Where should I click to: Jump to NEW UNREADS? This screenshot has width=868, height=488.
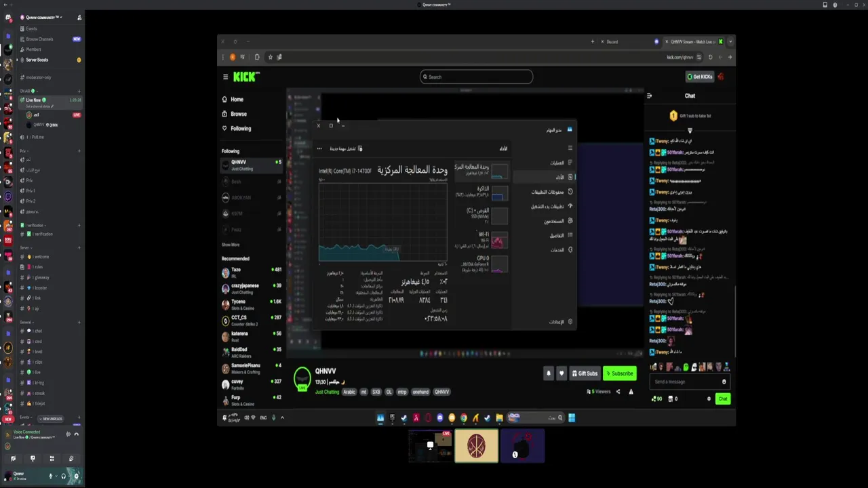click(x=50, y=419)
